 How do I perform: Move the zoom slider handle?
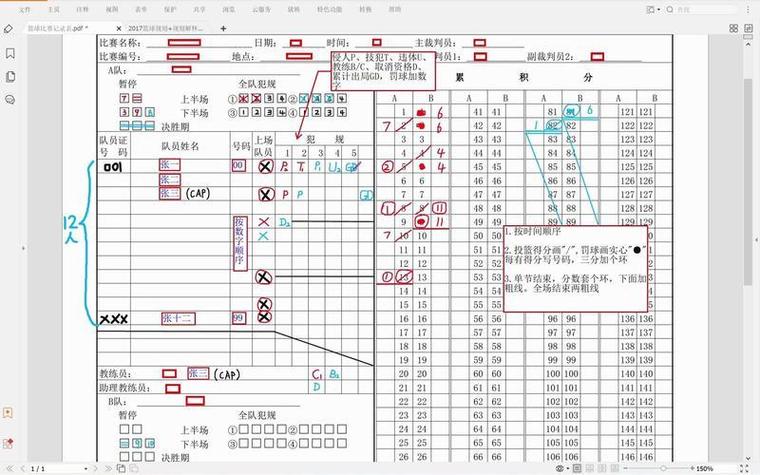[x=663, y=469]
